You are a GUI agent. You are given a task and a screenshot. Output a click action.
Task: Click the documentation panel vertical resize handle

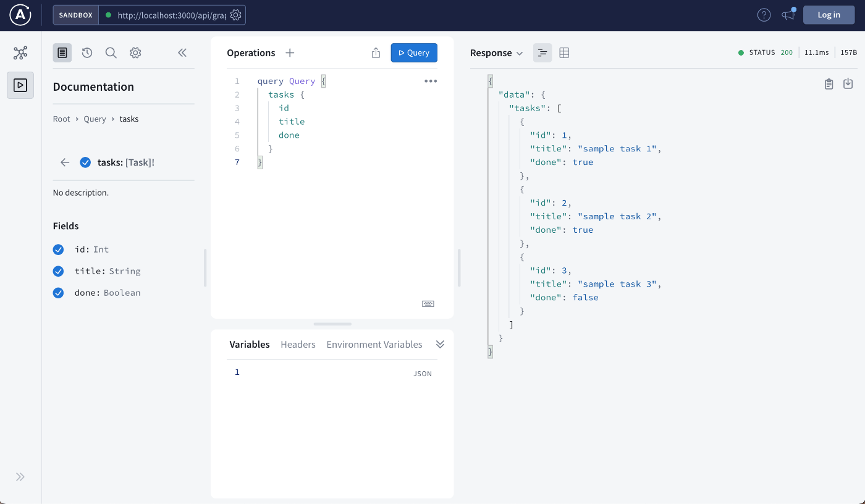(x=205, y=267)
